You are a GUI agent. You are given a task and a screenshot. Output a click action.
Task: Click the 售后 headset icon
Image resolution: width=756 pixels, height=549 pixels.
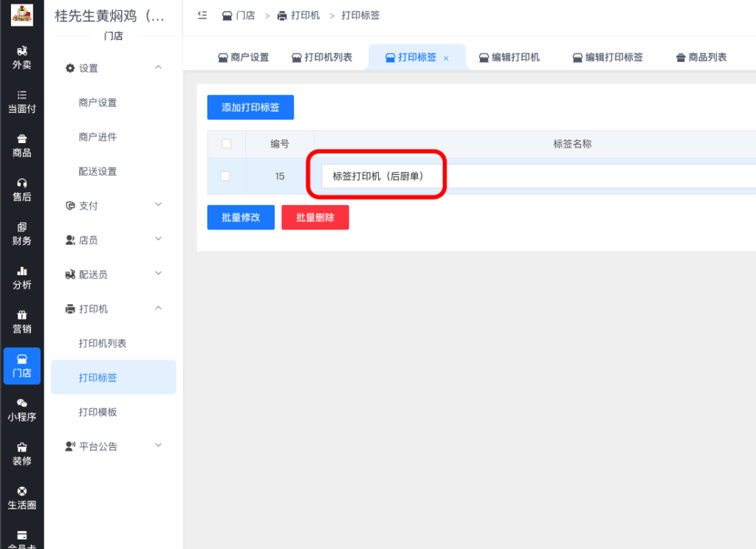coord(22,187)
